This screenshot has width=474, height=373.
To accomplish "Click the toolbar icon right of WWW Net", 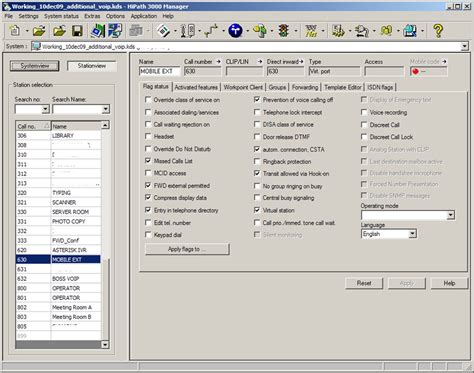I will pyautogui.click(x=338, y=31).
